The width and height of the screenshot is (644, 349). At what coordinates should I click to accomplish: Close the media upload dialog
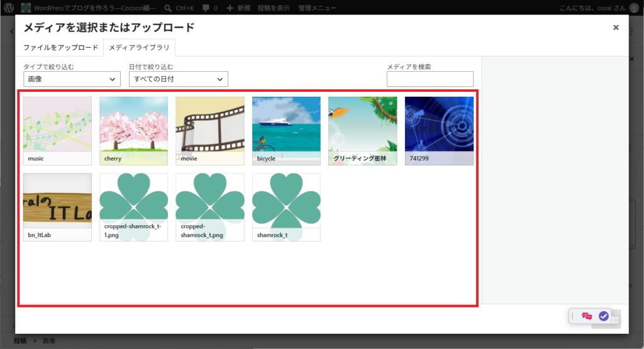(616, 28)
